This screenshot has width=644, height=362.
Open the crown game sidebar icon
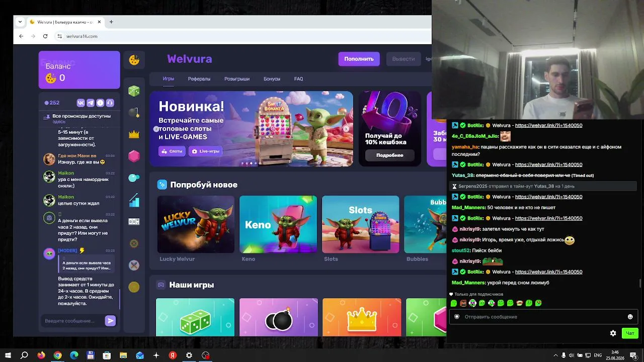click(x=134, y=134)
